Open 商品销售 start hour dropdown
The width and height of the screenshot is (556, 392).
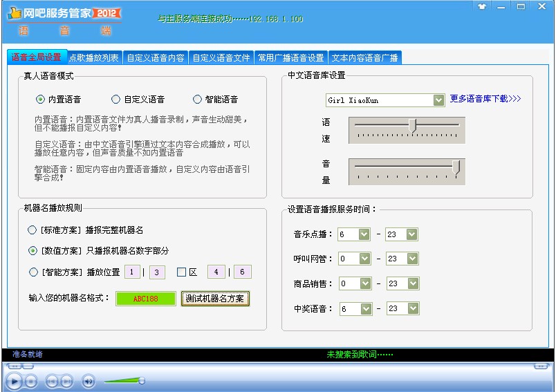tap(366, 283)
